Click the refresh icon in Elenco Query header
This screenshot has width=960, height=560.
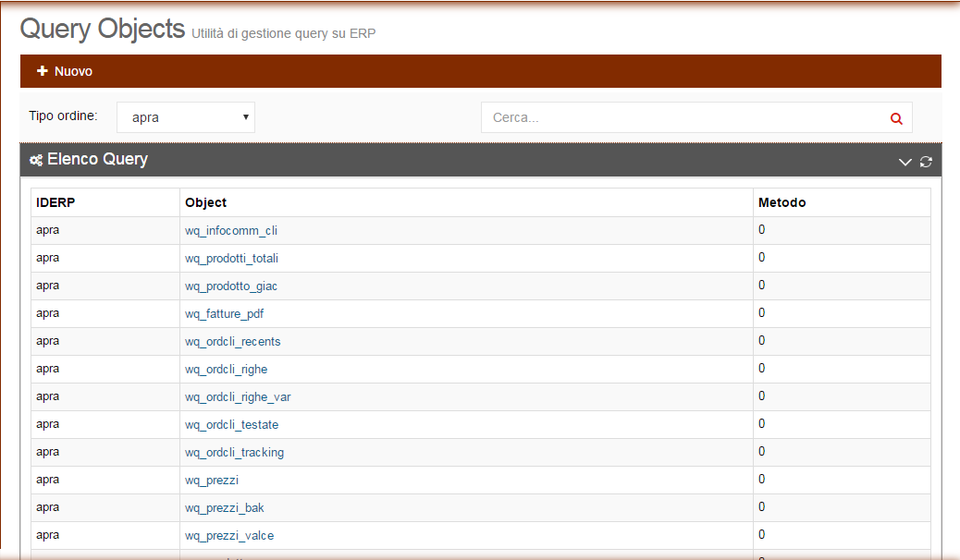click(x=926, y=162)
